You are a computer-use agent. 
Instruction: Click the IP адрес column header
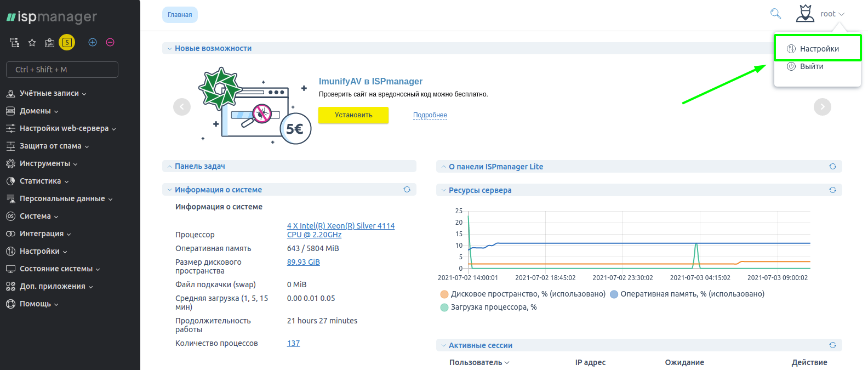(x=590, y=362)
